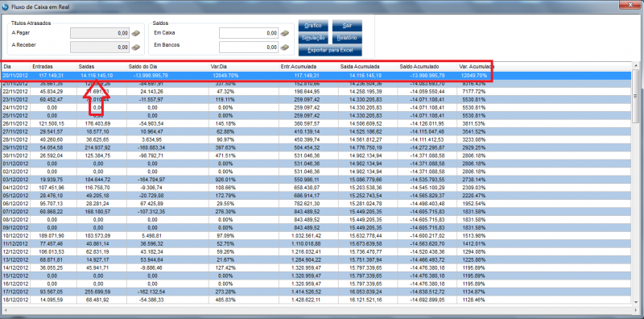The height and width of the screenshot is (319, 644).
Task: Focus the Em Bancos input field
Action: 249,48
